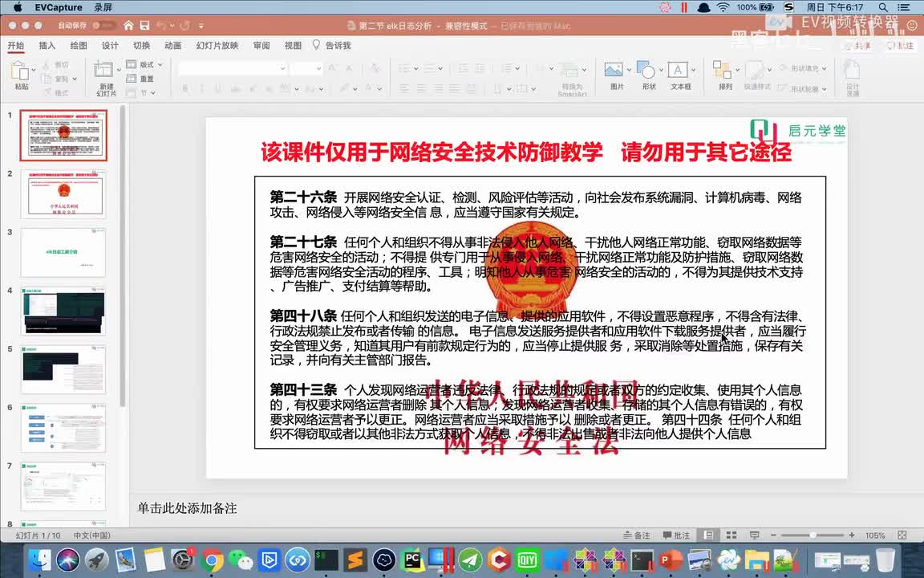Image resolution: width=924 pixels, height=578 pixels.
Task: Click the Home icon in title bar
Action: [x=128, y=26]
